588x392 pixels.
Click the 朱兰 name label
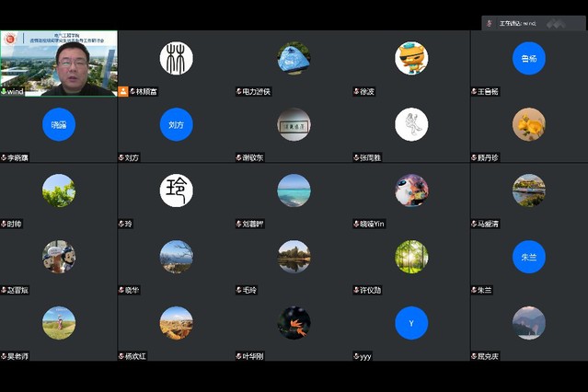pyautogui.click(x=486, y=290)
